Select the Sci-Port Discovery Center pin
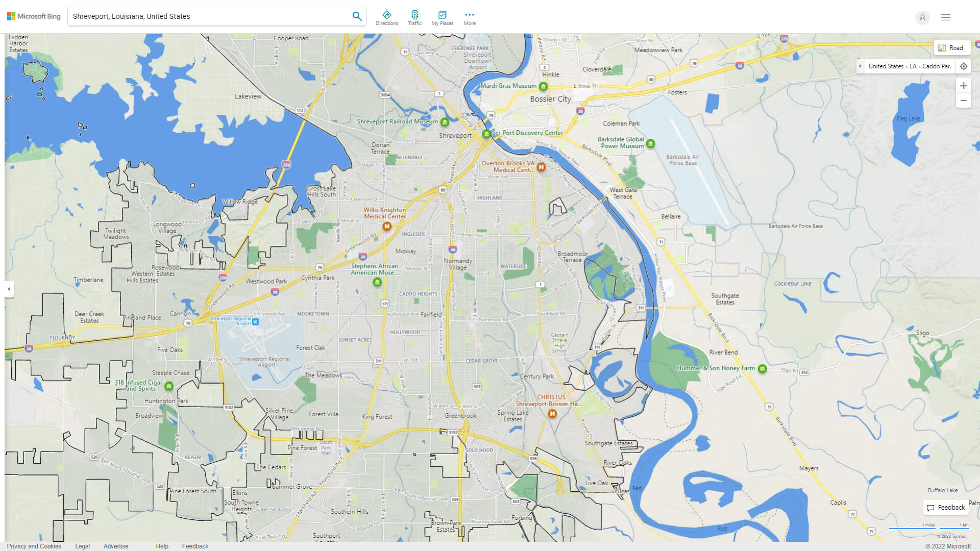The image size is (980, 551). click(x=486, y=134)
